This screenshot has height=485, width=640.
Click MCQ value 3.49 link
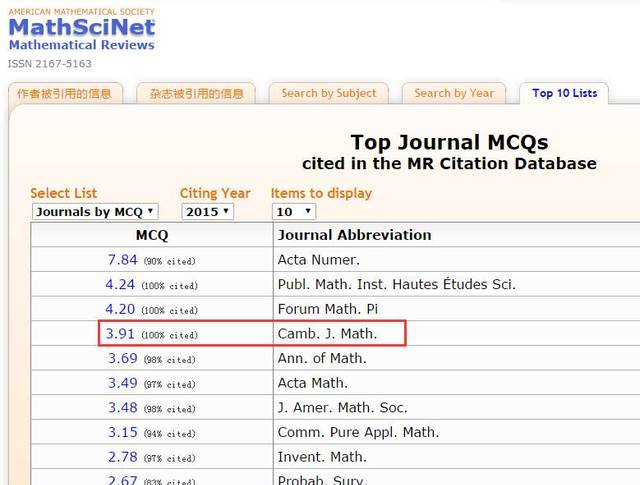pyautogui.click(x=122, y=383)
